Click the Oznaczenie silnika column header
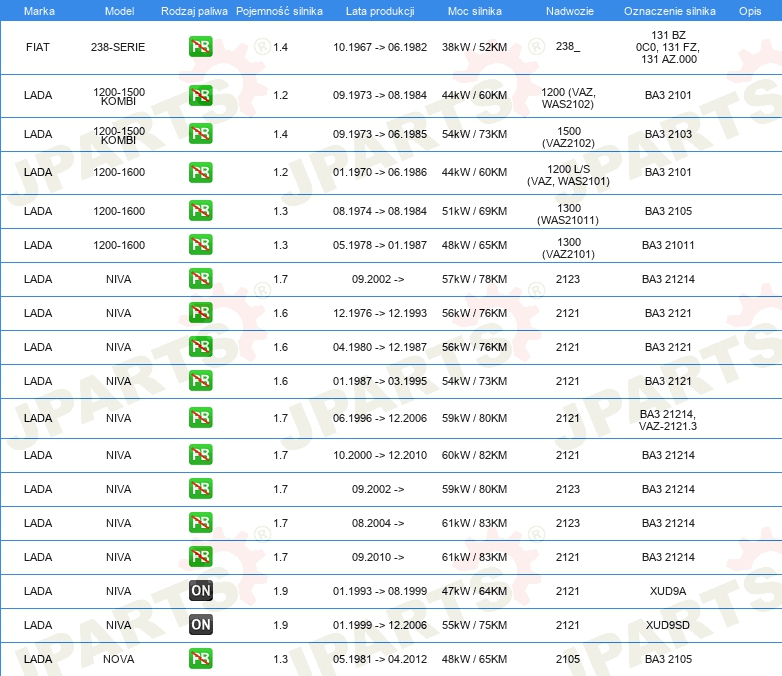This screenshot has height=676, width=782. pos(669,11)
